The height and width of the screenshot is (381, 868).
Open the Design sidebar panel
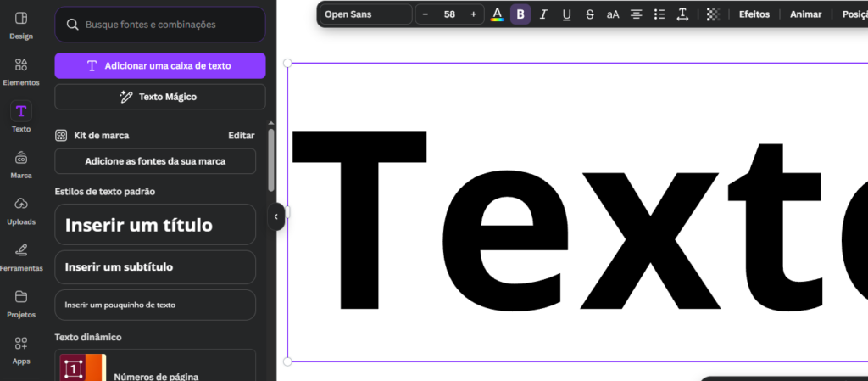(x=21, y=25)
